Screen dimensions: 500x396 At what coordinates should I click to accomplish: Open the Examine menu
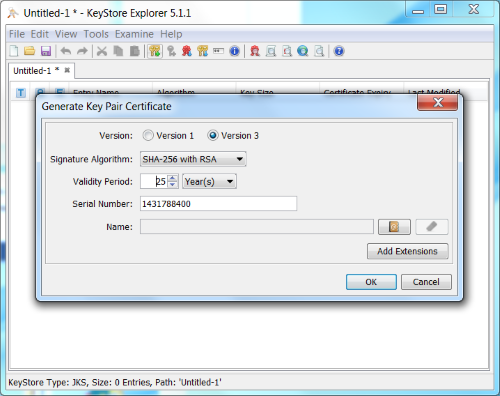[134, 34]
